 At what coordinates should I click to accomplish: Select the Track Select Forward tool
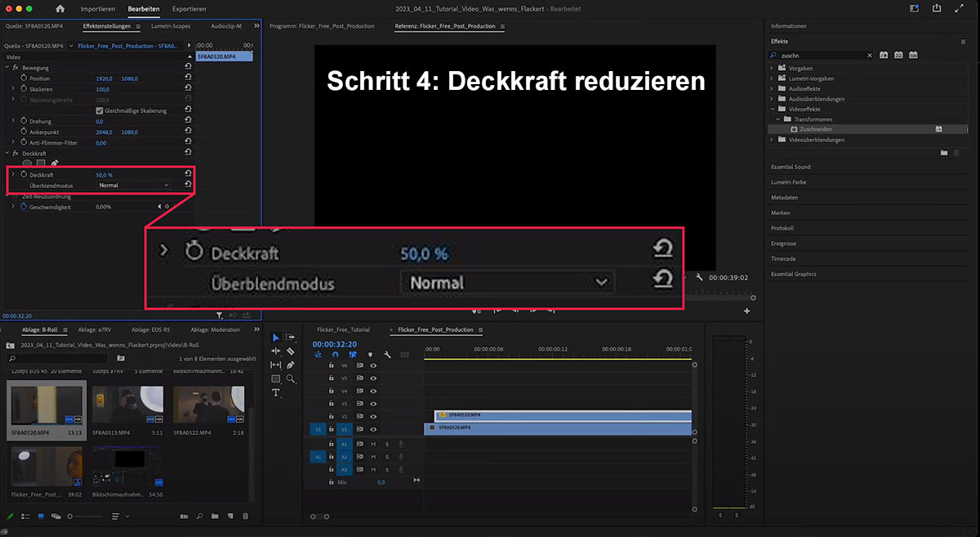pos(290,337)
